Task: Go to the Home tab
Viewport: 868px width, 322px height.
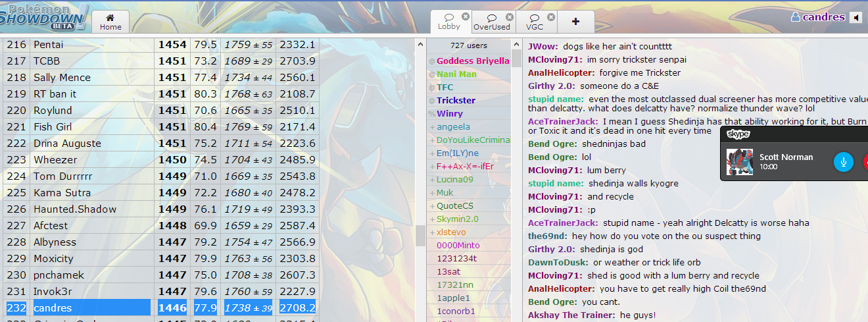Action: coord(110,22)
